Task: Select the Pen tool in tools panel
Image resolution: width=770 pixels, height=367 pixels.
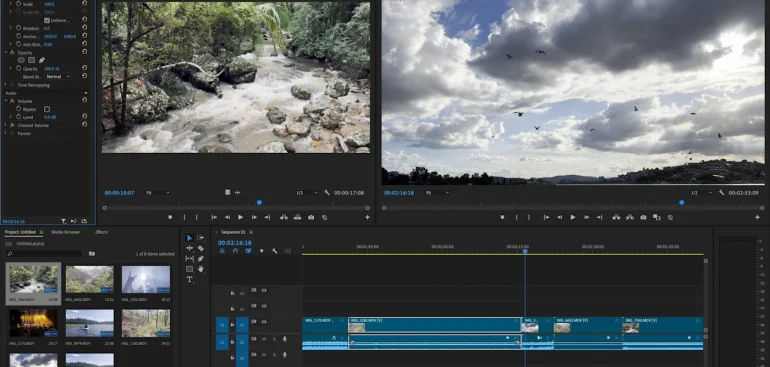Action: 200,258
